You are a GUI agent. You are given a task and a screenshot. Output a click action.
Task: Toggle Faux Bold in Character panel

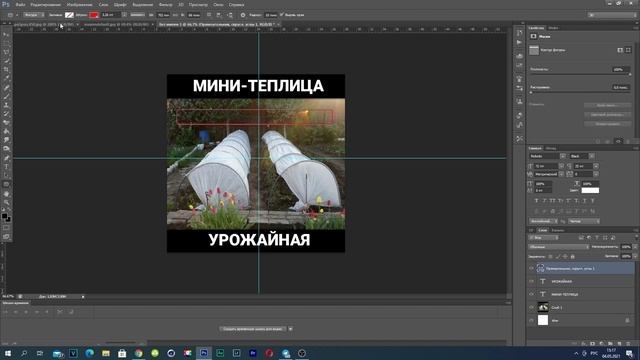pos(536,201)
